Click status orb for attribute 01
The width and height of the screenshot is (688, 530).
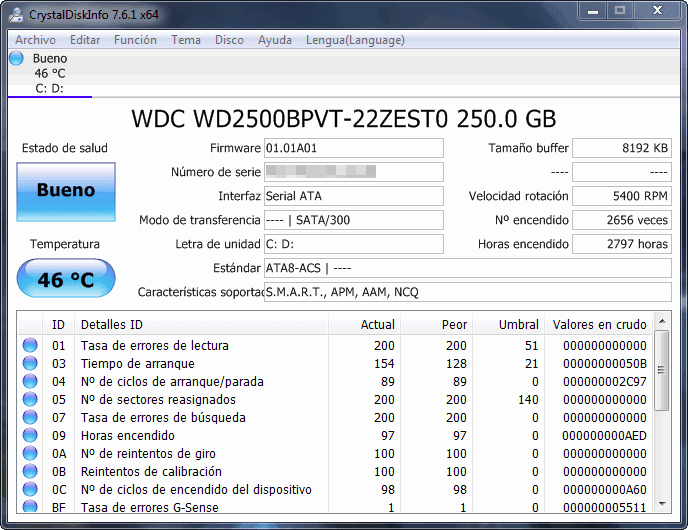click(30, 345)
